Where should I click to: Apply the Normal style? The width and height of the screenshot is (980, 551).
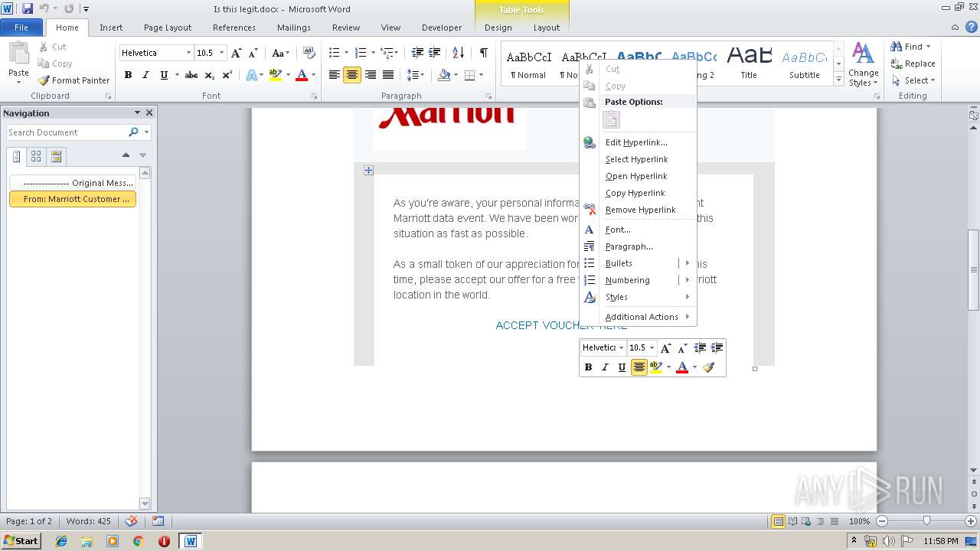528,64
